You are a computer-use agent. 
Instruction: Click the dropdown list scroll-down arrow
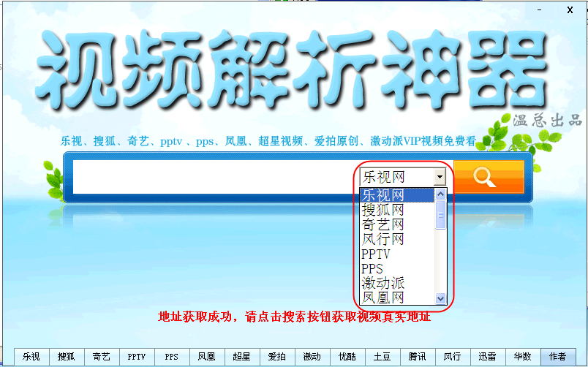tap(440, 299)
